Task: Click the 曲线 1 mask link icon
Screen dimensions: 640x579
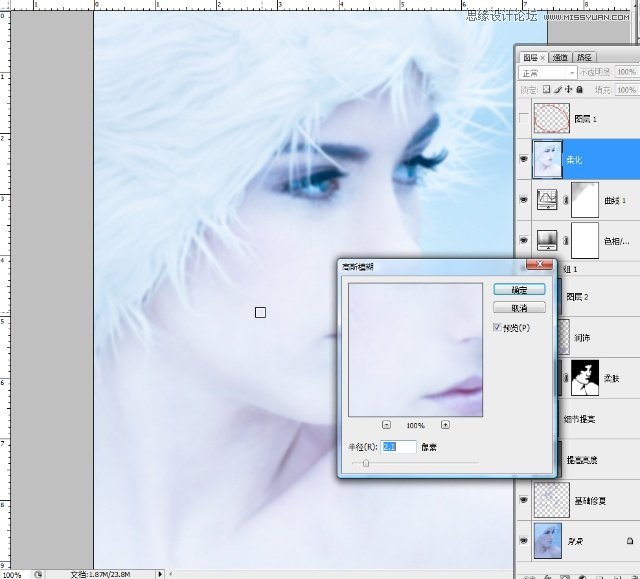Action: (566, 200)
